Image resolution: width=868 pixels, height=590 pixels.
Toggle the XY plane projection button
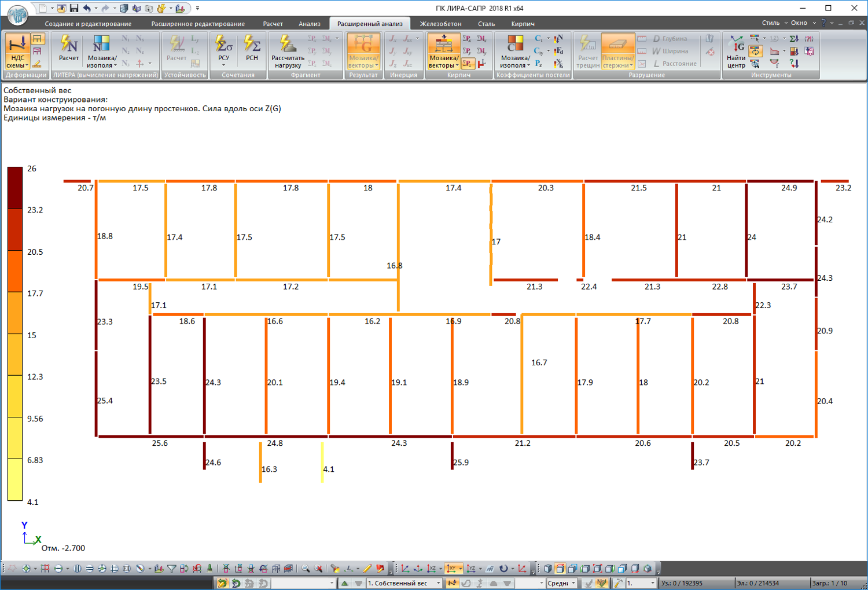[x=451, y=569]
